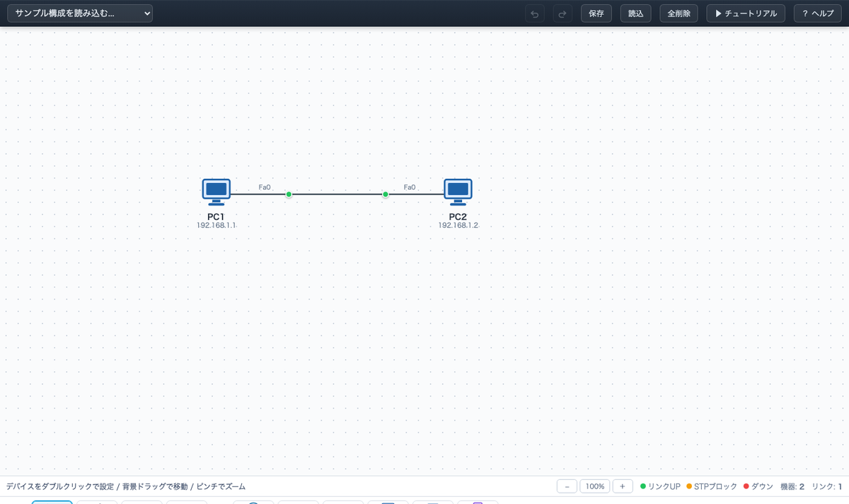Open the サンプル構成を読み込む dropdown
The image size is (849, 504).
[x=80, y=13]
